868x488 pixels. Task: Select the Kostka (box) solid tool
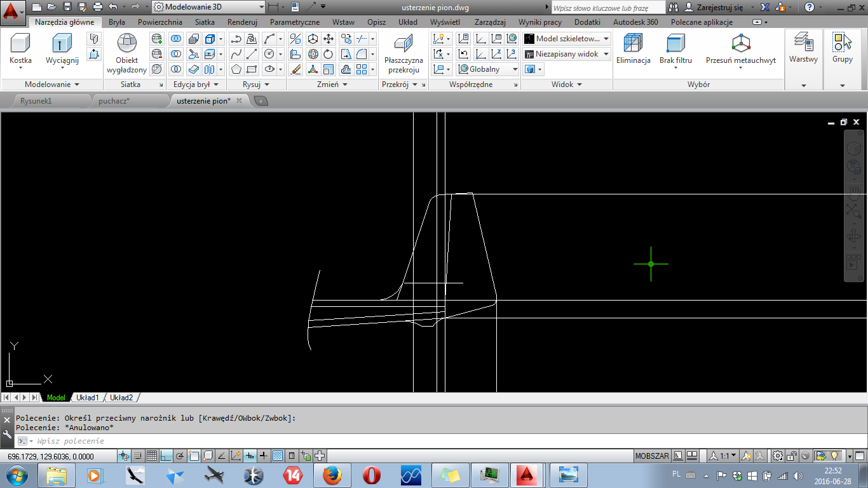(20, 49)
